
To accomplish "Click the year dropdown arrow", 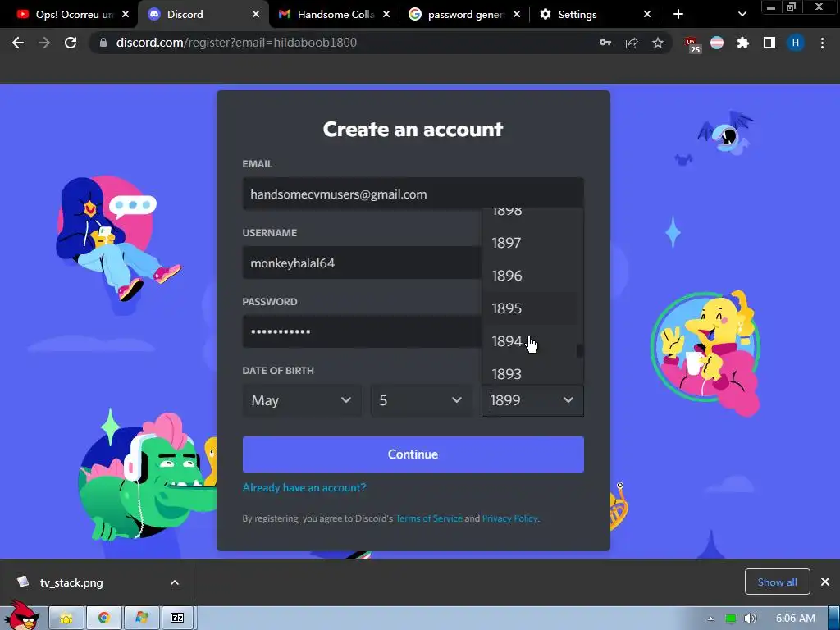I will tap(568, 400).
